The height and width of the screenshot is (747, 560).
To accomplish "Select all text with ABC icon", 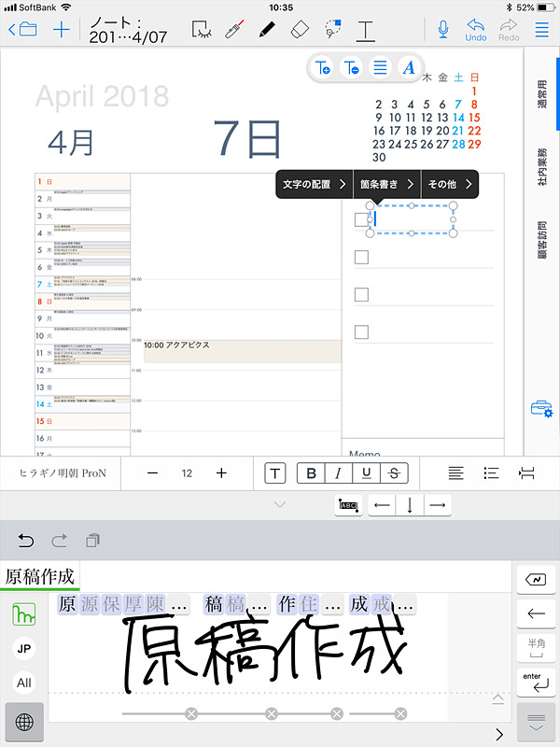I will pyautogui.click(x=348, y=505).
